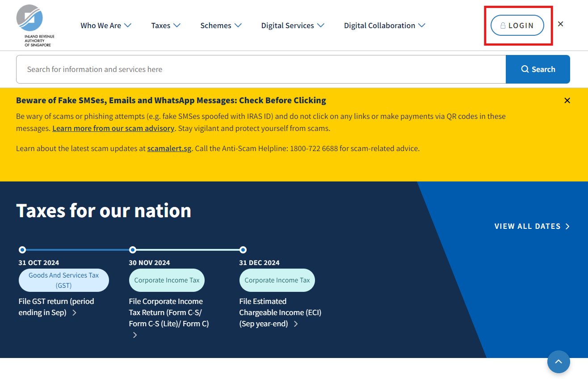The width and height of the screenshot is (588, 379).
Task: Open the Taxes dropdown menu
Action: point(166,25)
